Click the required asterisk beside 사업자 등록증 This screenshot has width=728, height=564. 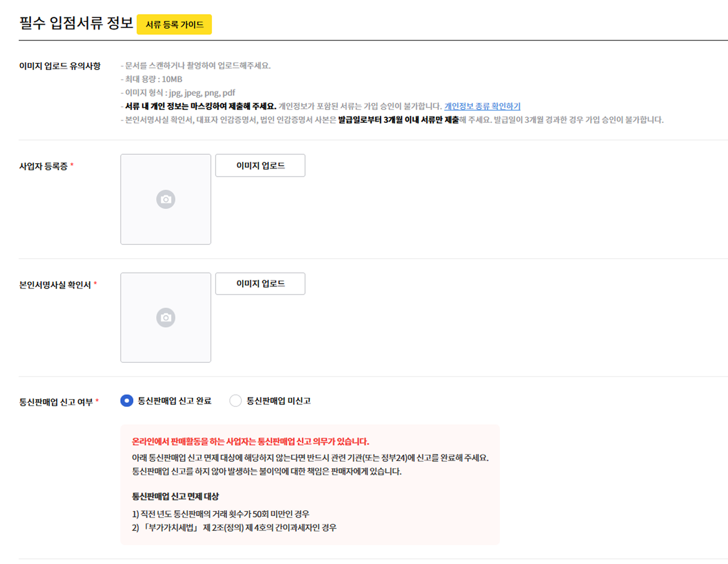click(x=74, y=164)
